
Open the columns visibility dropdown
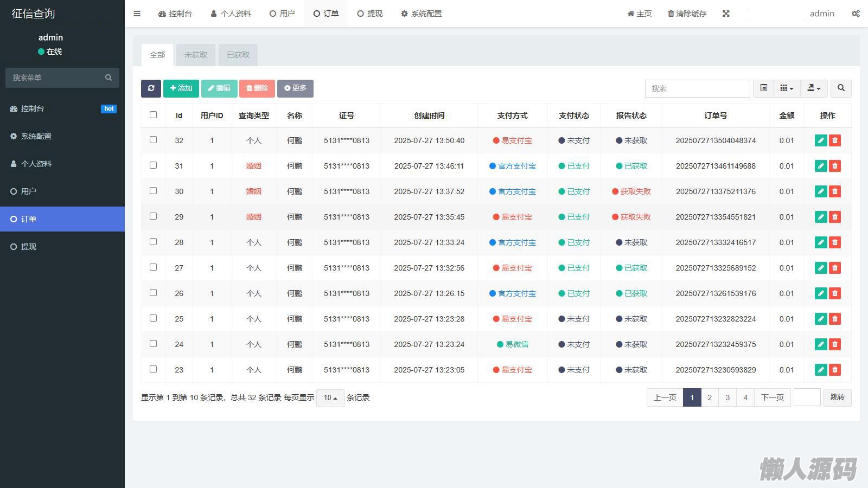tap(787, 88)
